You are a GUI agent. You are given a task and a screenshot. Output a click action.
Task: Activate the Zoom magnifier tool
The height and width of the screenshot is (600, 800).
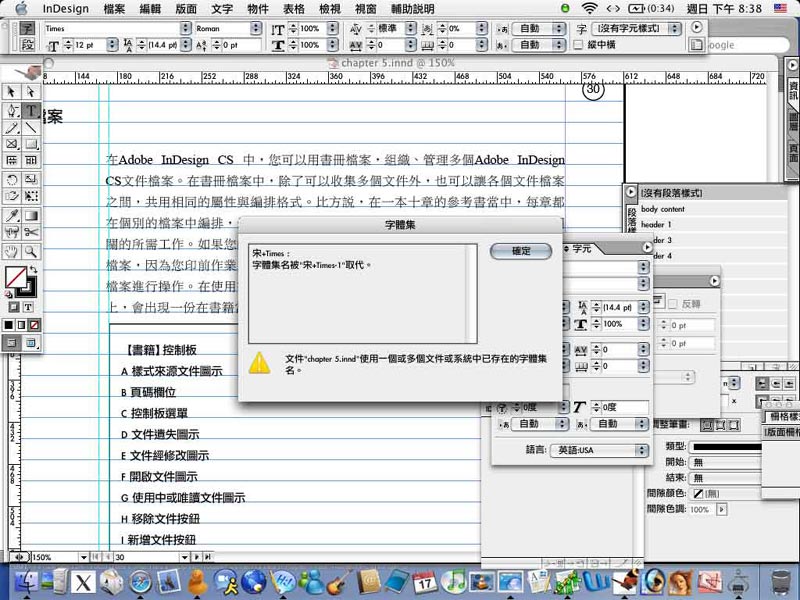(31, 251)
